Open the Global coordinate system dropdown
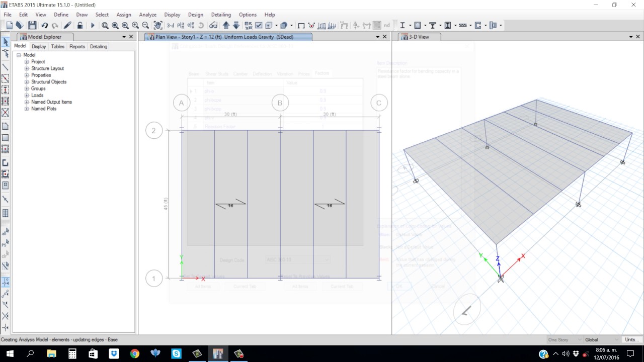The height and width of the screenshot is (362, 644). tap(602, 340)
